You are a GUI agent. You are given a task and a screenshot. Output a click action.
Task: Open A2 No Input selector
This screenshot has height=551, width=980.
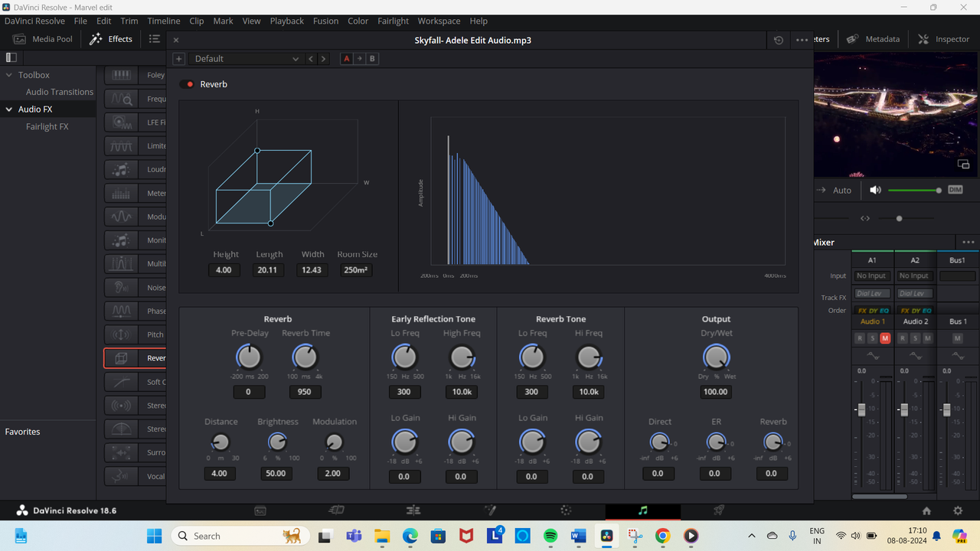[x=915, y=275]
